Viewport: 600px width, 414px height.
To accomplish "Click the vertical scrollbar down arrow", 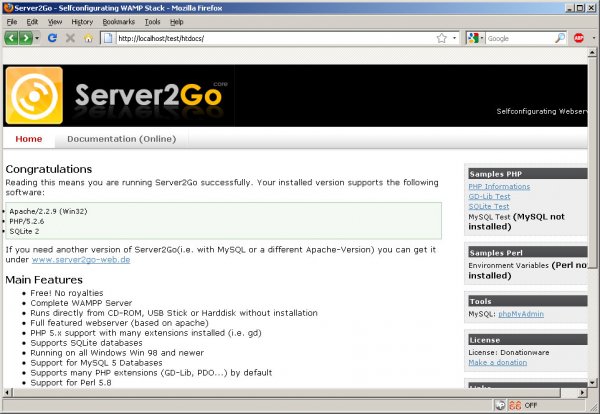I will pos(592,383).
